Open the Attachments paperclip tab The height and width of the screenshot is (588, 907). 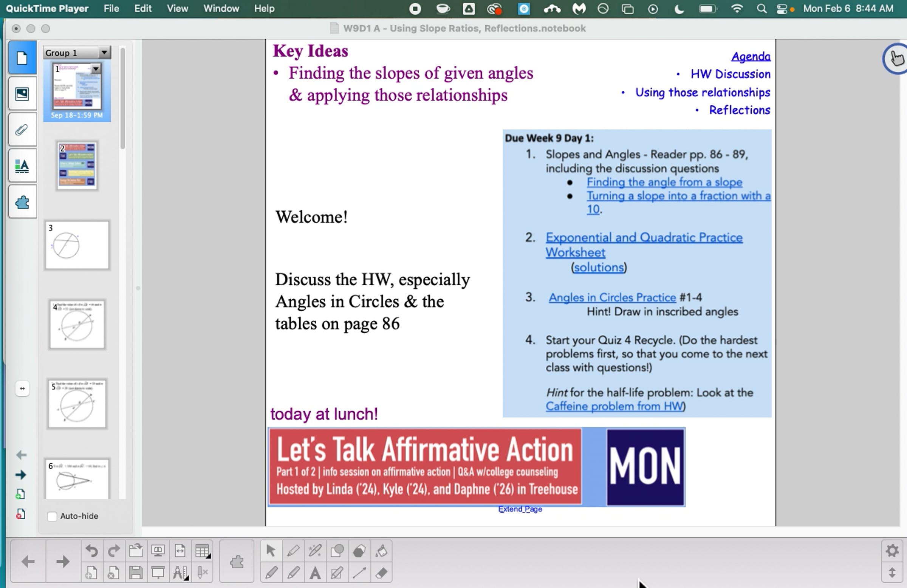[22, 130]
